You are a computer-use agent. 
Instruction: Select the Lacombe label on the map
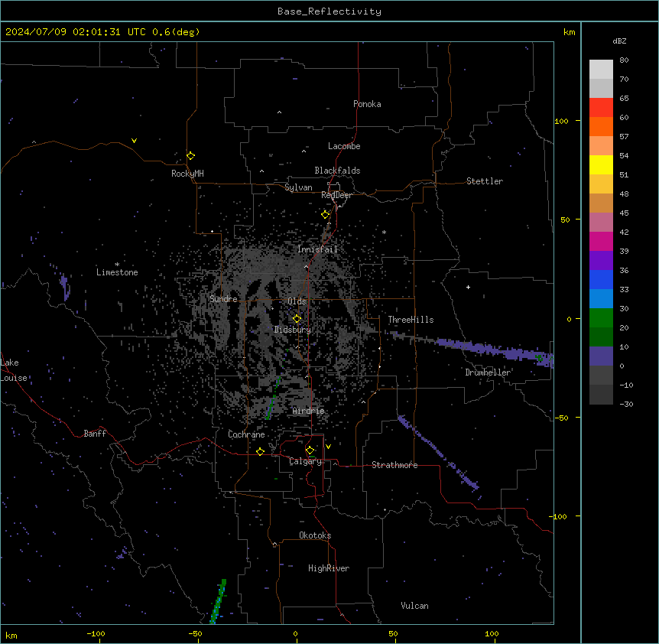pyautogui.click(x=344, y=146)
